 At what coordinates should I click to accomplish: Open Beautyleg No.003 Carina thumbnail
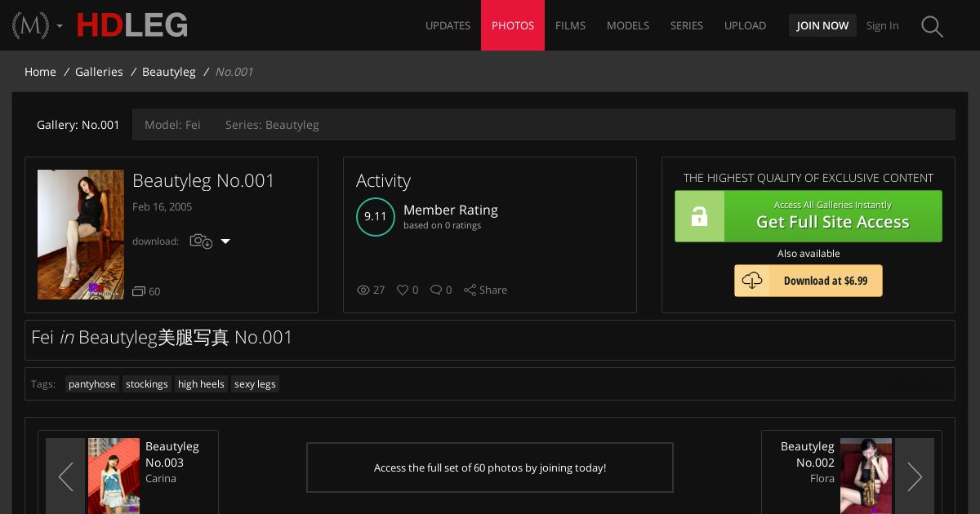pyautogui.click(x=114, y=476)
